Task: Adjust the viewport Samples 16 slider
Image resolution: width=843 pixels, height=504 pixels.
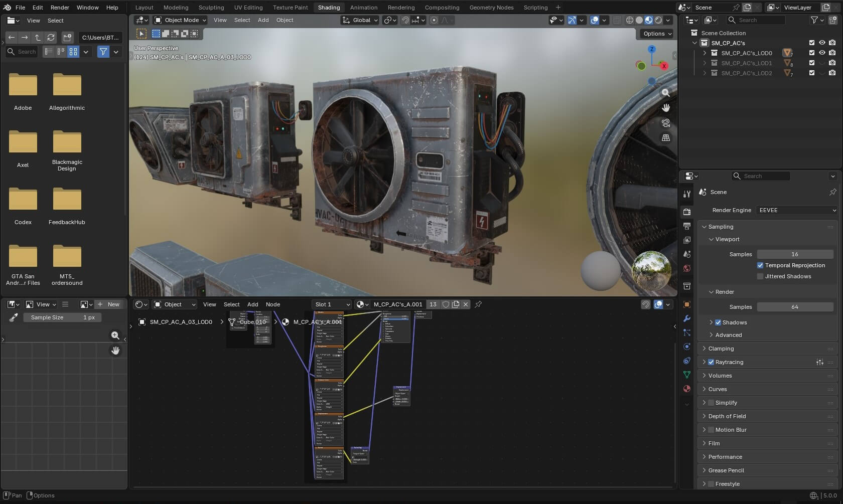Action: tap(795, 254)
